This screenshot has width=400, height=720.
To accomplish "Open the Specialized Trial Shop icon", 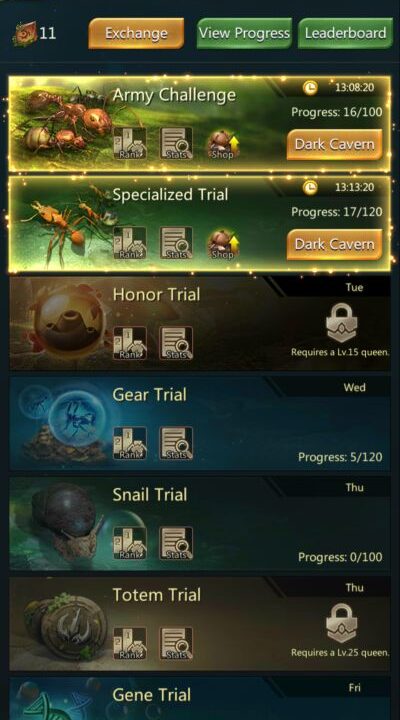I will (223, 244).
